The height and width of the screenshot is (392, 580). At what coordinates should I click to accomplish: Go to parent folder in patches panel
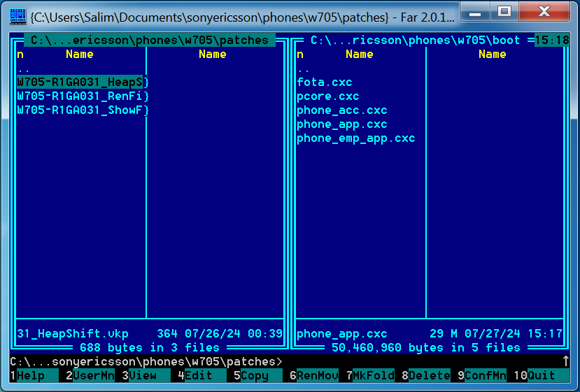pos(24,69)
